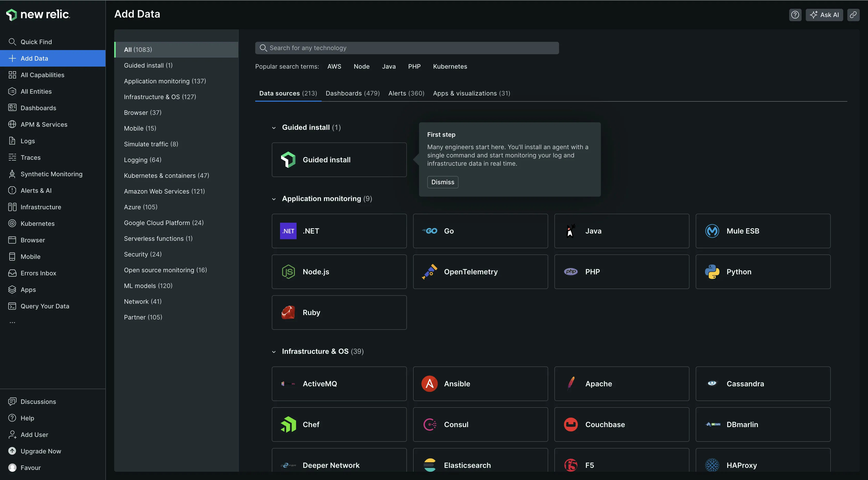868x480 pixels.
Task: Open the Node.js integration
Action: 339,272
